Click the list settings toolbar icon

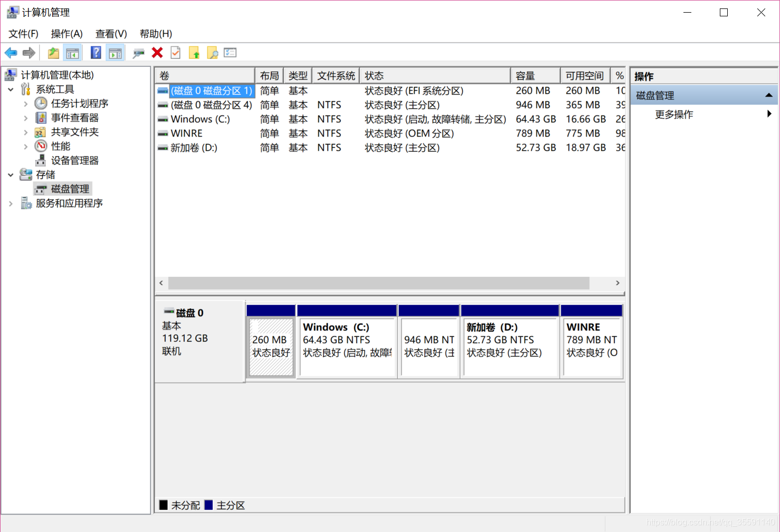[230, 53]
